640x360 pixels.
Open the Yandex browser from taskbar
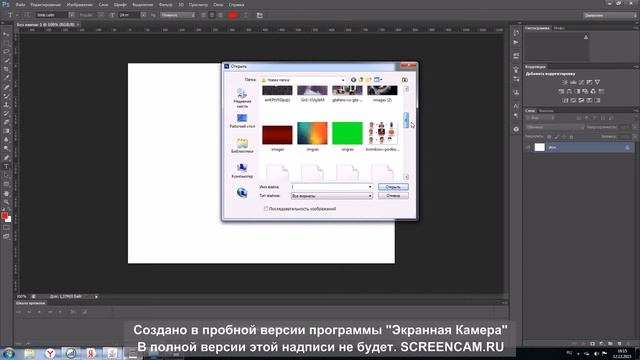(50, 353)
